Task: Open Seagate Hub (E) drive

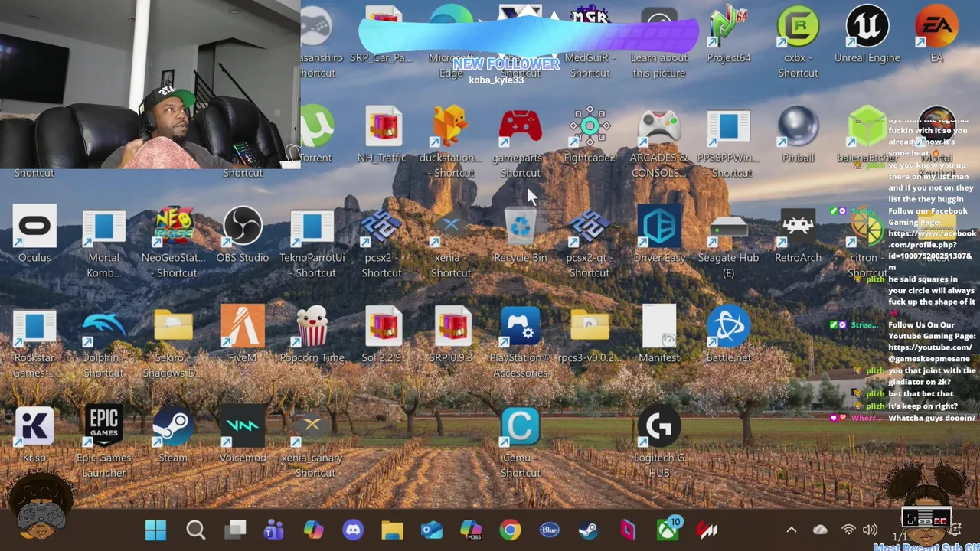Action: point(728,227)
